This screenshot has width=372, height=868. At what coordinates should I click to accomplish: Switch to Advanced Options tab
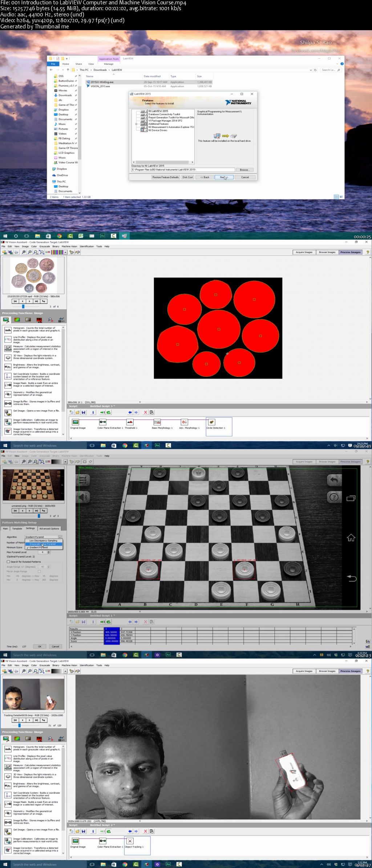coord(49,528)
